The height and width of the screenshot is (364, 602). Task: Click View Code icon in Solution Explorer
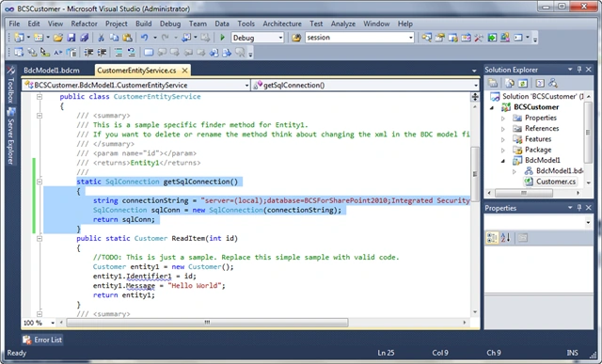pos(540,83)
